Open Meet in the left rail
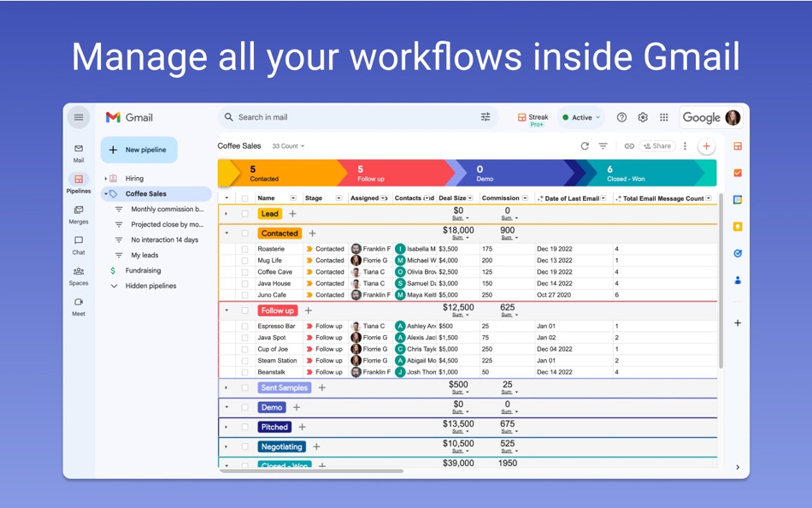The image size is (812, 508). click(x=79, y=306)
